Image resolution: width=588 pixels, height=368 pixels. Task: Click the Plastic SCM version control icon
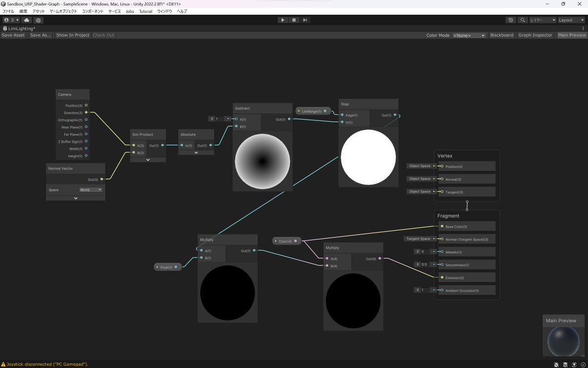(x=38, y=20)
